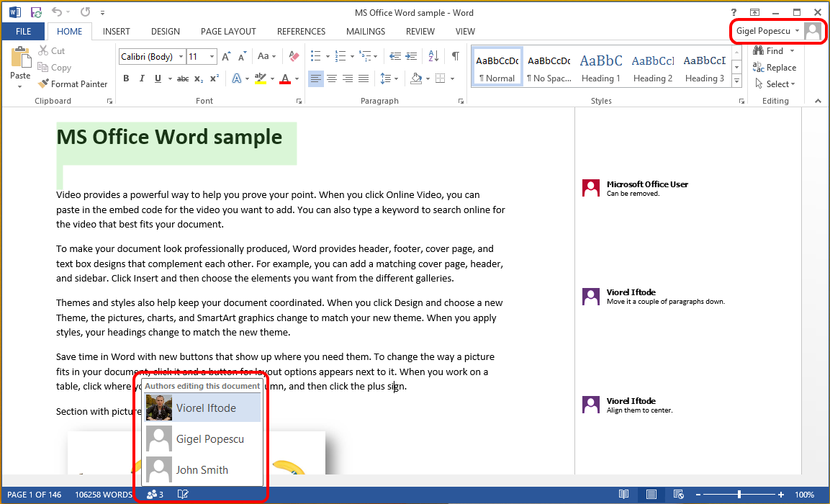Collapse the ribbon with the arrow
This screenshot has width=830, height=504.
point(818,101)
